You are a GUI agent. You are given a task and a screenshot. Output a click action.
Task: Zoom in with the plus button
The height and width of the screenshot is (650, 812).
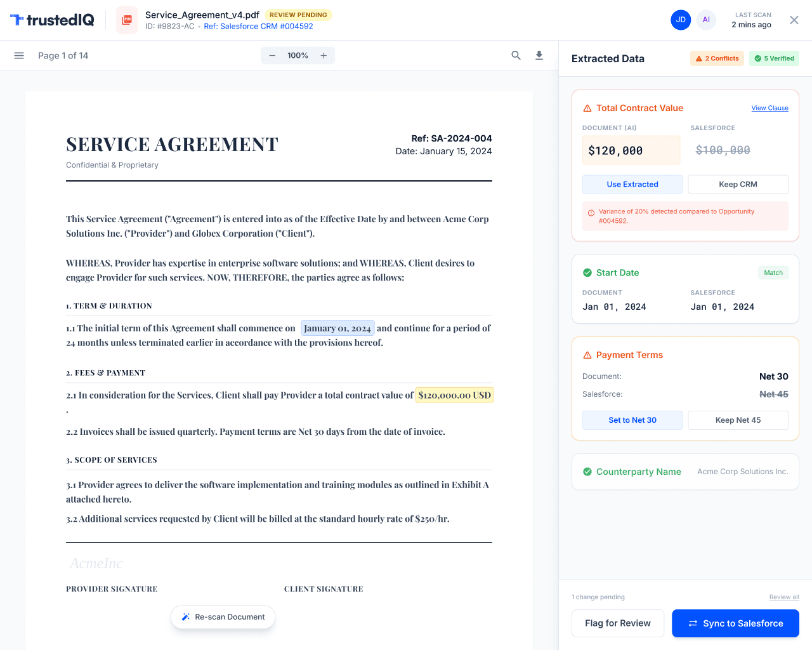coord(324,56)
